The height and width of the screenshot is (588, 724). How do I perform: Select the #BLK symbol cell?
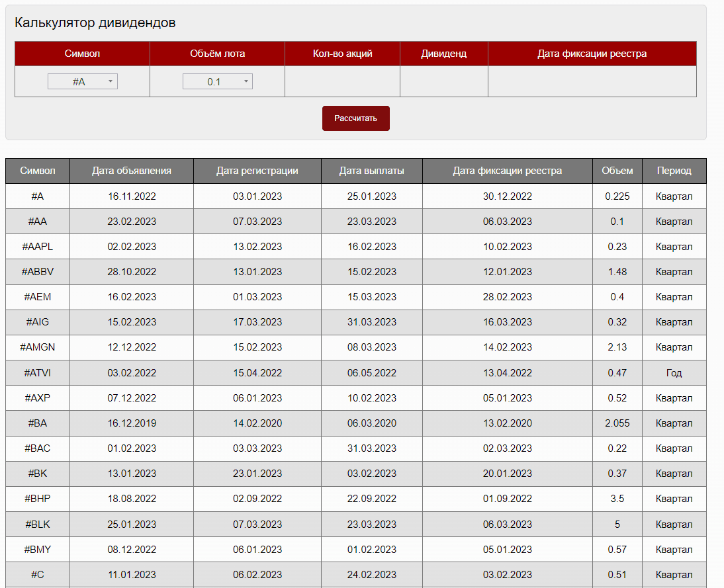coord(38,525)
